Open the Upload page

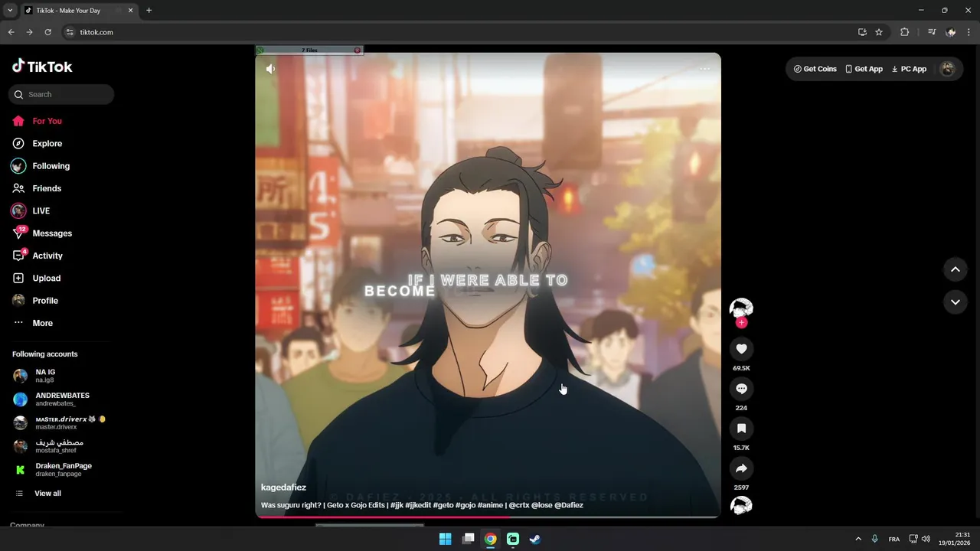pyautogui.click(x=36, y=278)
